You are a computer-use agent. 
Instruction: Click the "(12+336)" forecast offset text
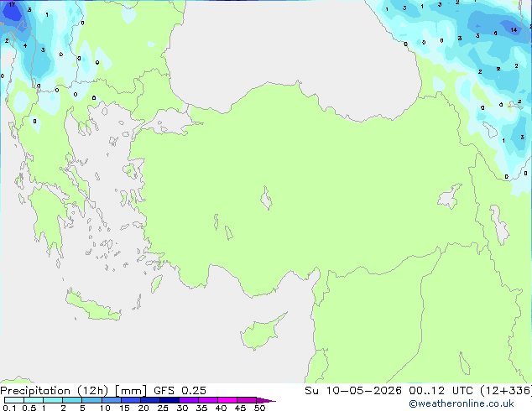tap(505, 391)
